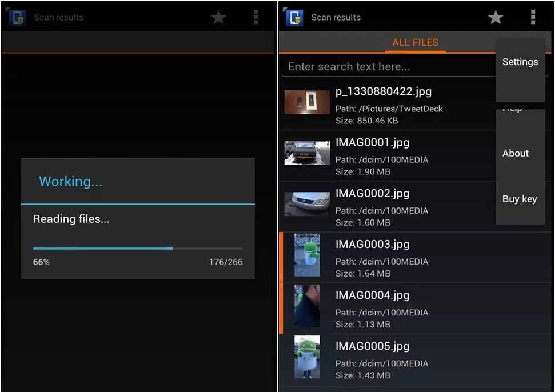The width and height of the screenshot is (555, 392).
Task: Tap 'Size: 1.60 MB' text
Action: [x=363, y=223]
